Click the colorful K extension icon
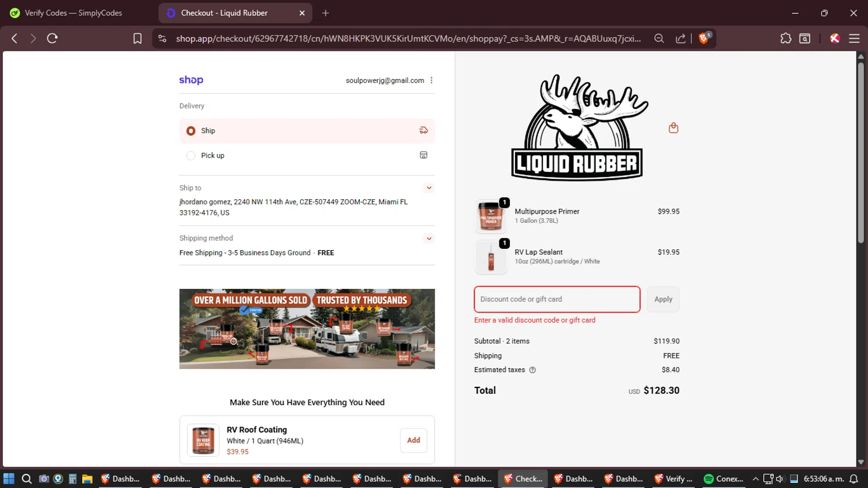Screen dimensions: 868x488 pos(834,38)
